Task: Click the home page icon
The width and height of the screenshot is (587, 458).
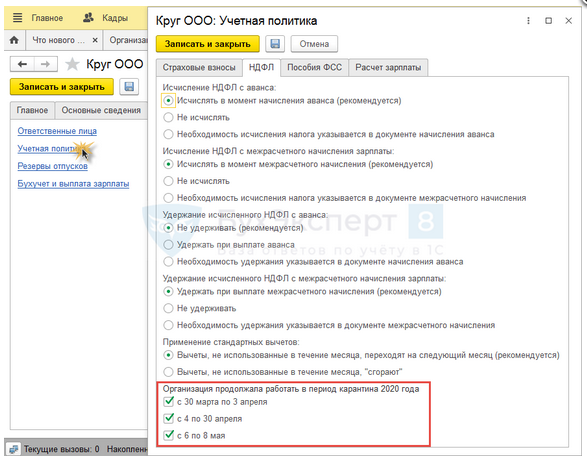Action: point(14,40)
